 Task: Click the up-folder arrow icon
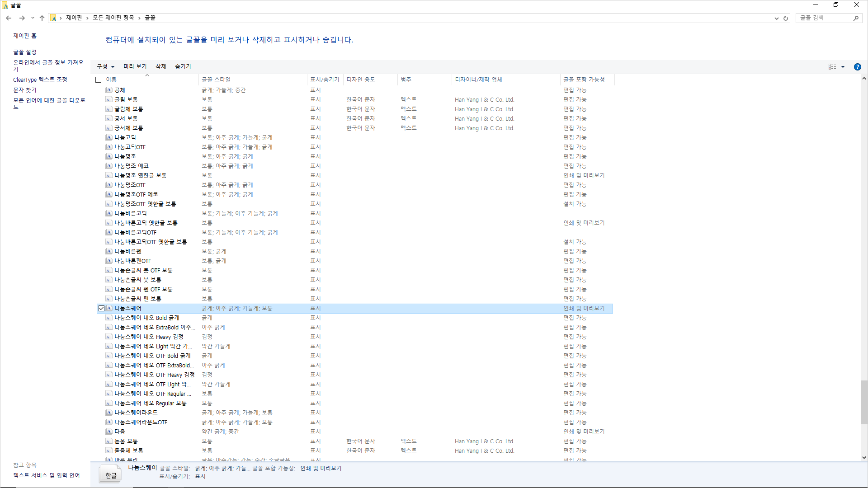tap(42, 18)
